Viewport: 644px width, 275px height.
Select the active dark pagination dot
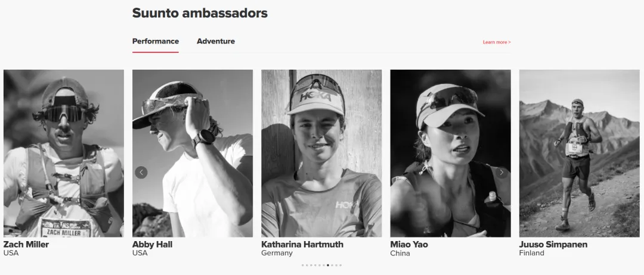tap(328, 265)
